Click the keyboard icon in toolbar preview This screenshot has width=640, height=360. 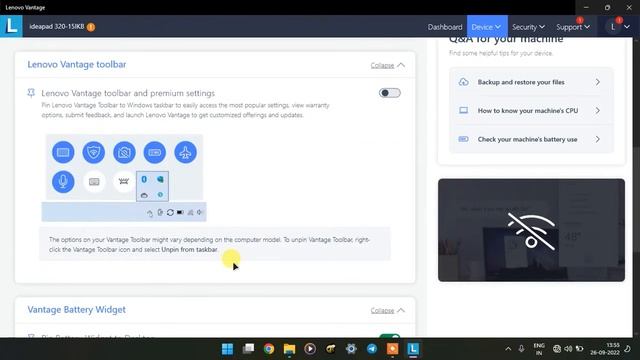tap(94, 182)
